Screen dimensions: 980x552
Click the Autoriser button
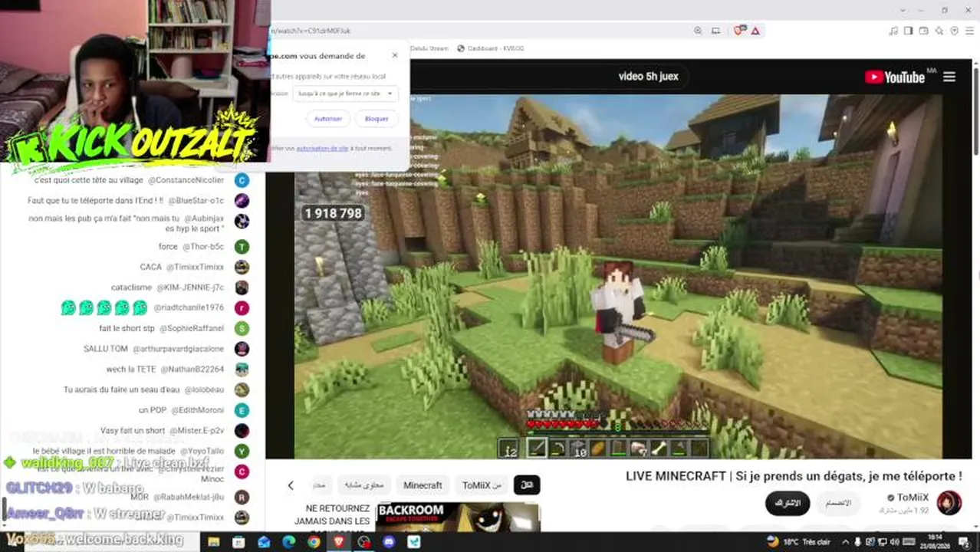[328, 119]
